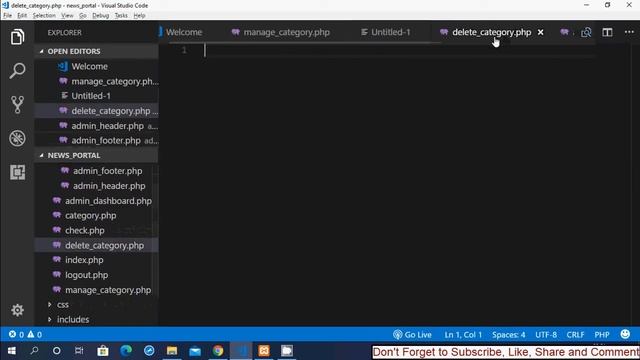Screen dimensions: 640x360
Task: Select admin_header.php in Open Editors list
Action: pos(107,126)
